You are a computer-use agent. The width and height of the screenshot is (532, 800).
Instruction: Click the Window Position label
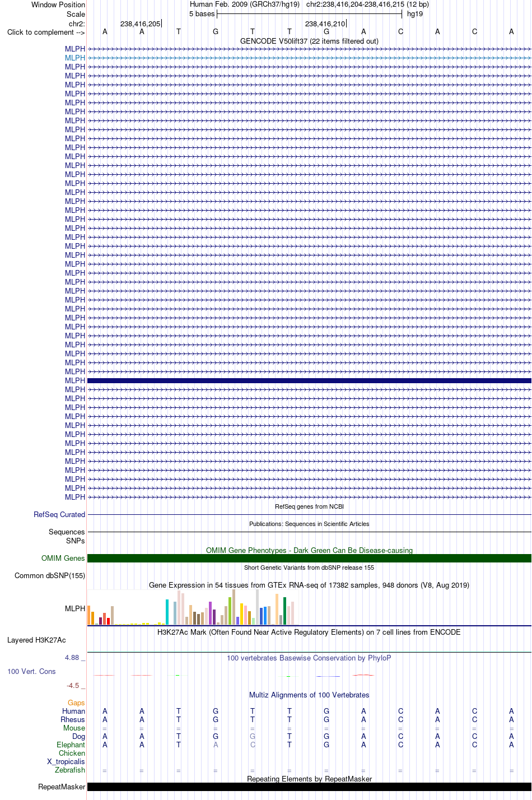(x=58, y=4)
